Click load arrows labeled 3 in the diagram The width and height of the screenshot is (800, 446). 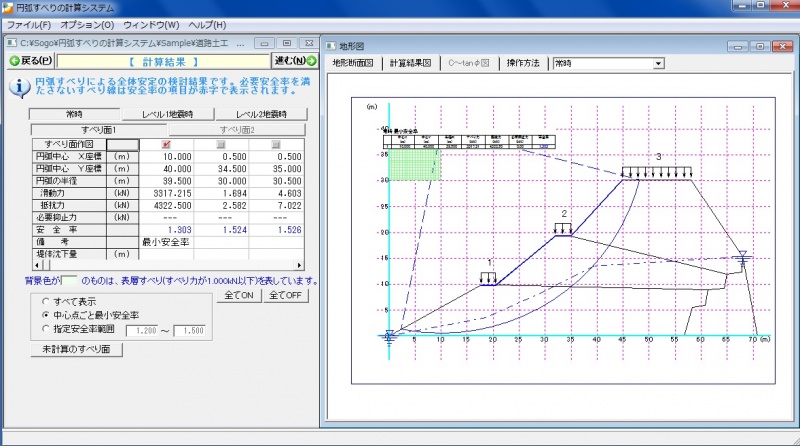tap(656, 172)
